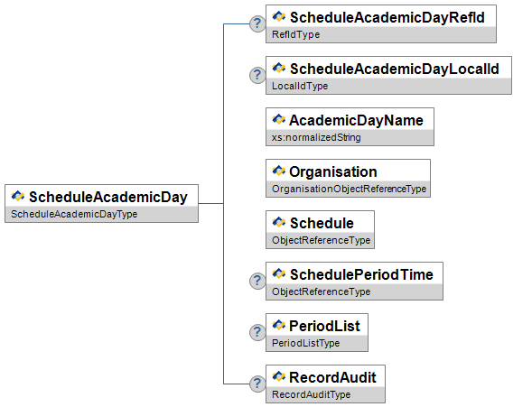Select the SchedulePeriodTime element title
Image resolution: width=532 pixels, height=407 pixels.
361,275
